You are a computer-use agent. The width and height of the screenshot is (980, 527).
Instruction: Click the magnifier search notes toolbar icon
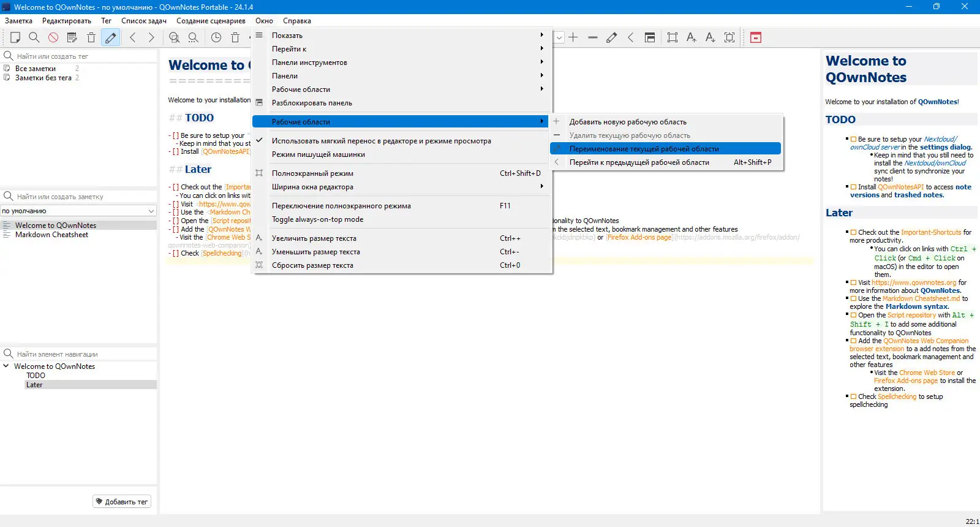click(34, 37)
